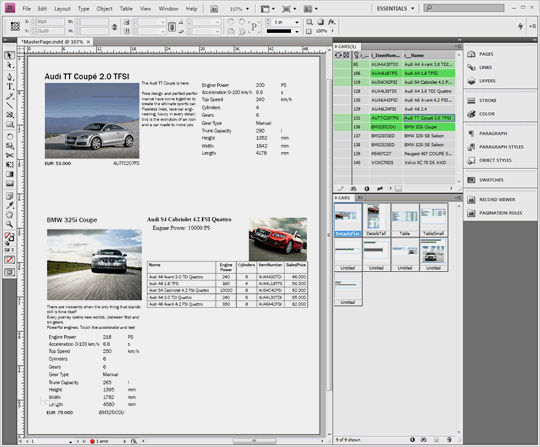Click the red preflight error indicator

point(92,441)
